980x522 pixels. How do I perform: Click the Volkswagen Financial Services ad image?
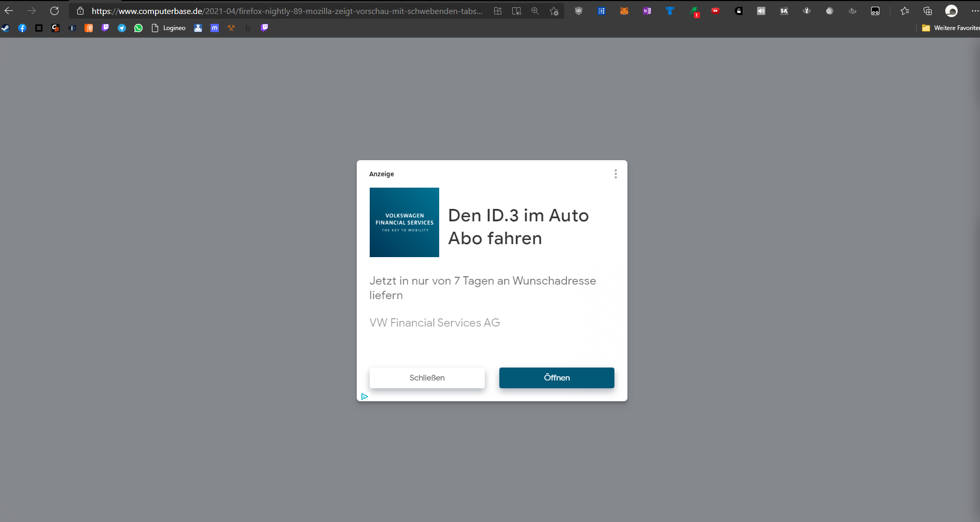pos(404,222)
